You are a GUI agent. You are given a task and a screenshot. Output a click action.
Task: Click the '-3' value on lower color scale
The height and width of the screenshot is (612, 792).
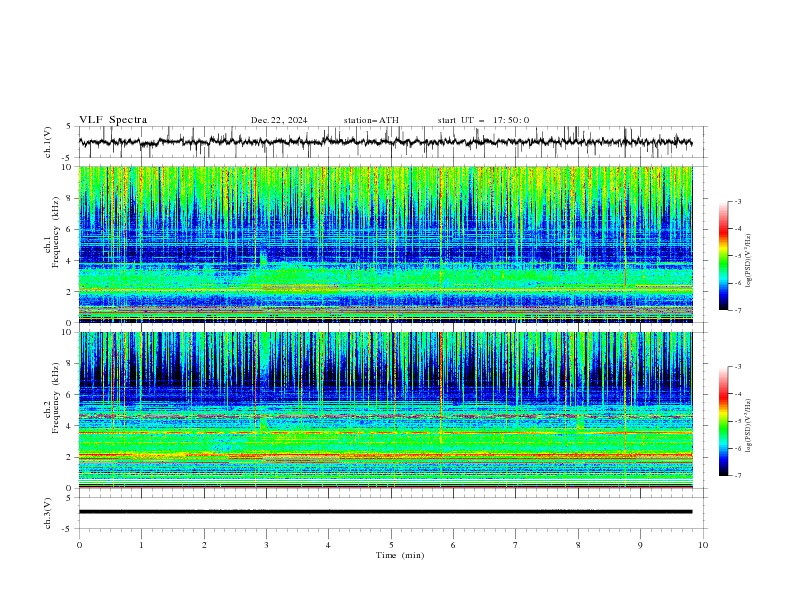(738, 367)
